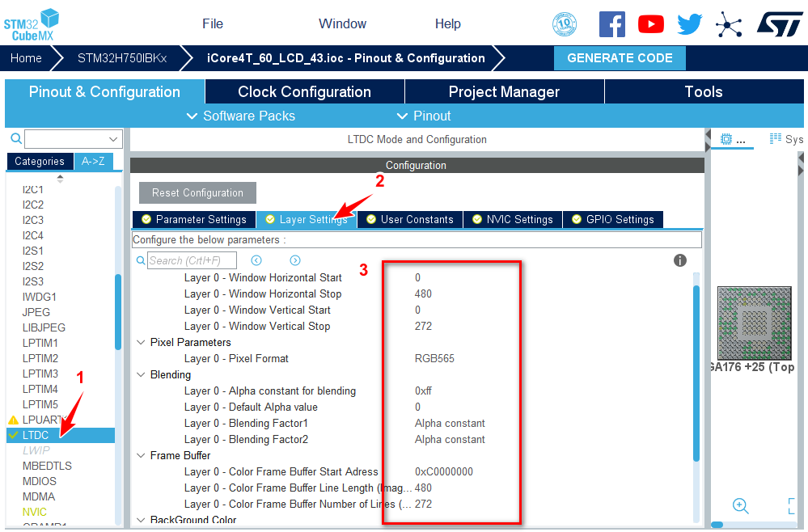Open the YouTube icon link
The image size is (808, 532).
650,24
